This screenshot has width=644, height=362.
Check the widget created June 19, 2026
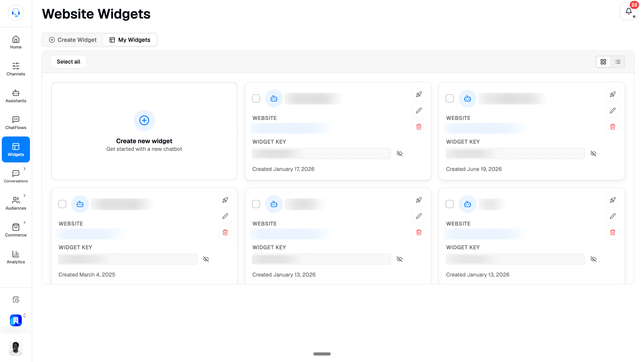[450, 99]
